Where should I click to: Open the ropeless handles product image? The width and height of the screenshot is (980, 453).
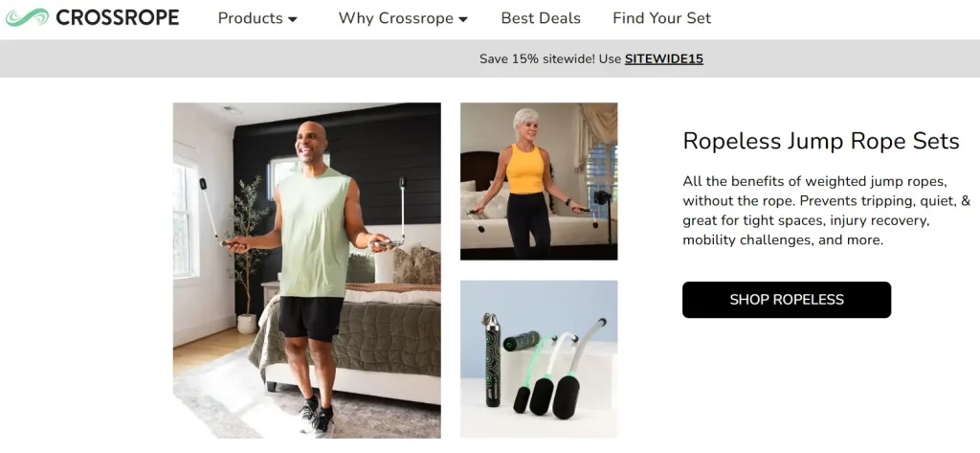point(539,358)
